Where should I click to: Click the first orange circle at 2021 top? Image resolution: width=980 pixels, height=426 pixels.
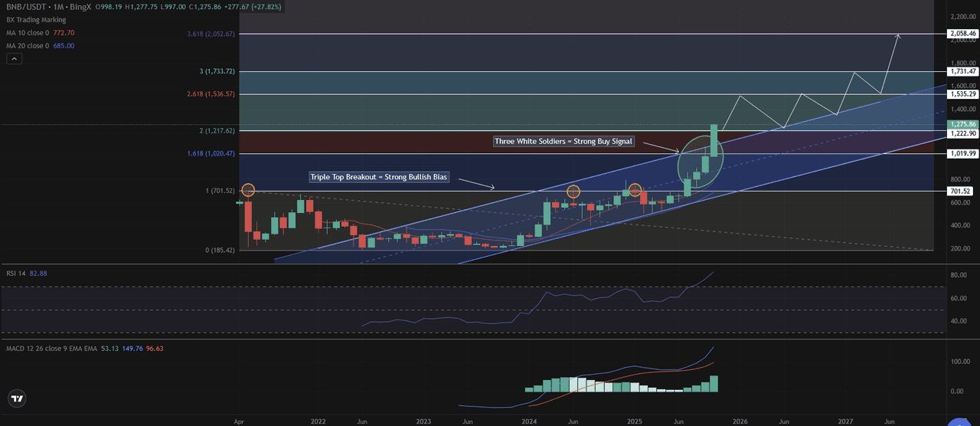pos(247,190)
